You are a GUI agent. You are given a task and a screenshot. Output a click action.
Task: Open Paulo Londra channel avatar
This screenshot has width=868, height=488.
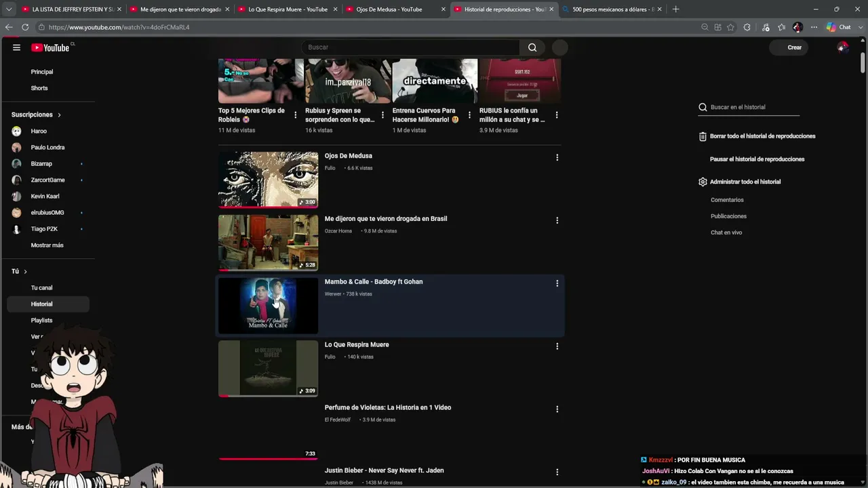pyautogui.click(x=16, y=147)
